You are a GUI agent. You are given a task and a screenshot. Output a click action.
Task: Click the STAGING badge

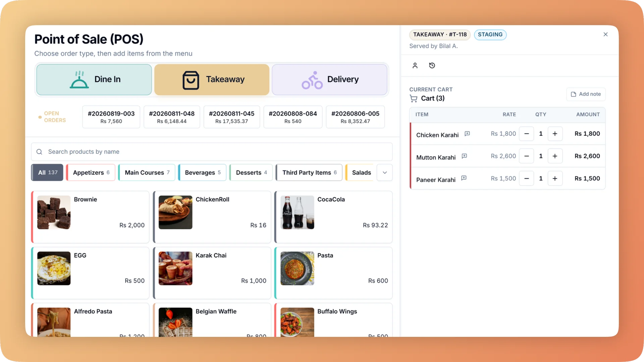click(490, 35)
